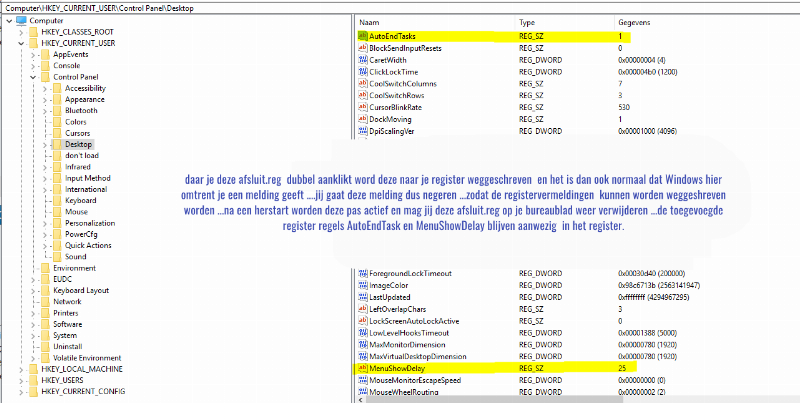800x403 pixels.
Task: Click the Keyboard Layout folder icon
Action: point(45,290)
